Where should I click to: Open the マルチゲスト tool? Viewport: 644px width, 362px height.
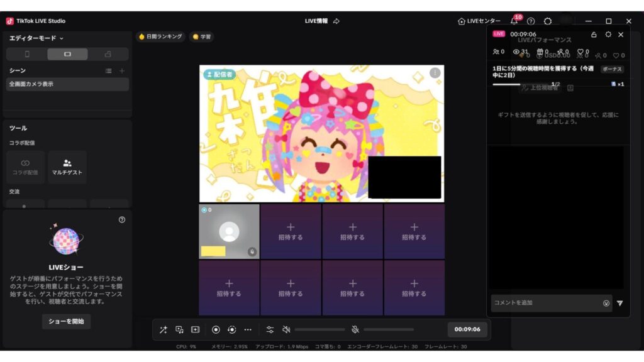(67, 167)
